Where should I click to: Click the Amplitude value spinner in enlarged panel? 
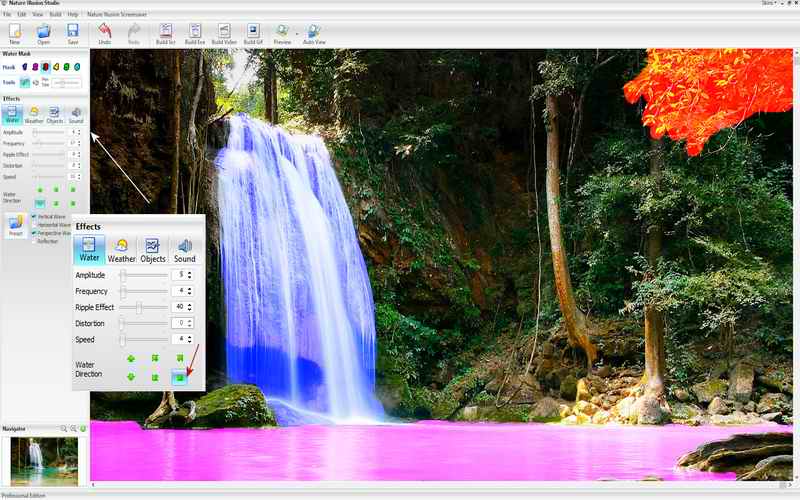tap(186, 274)
